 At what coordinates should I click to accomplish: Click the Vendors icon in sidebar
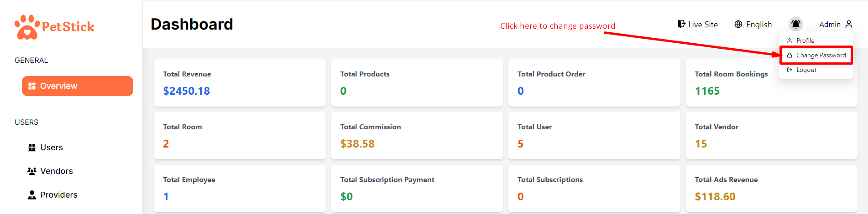(32, 171)
